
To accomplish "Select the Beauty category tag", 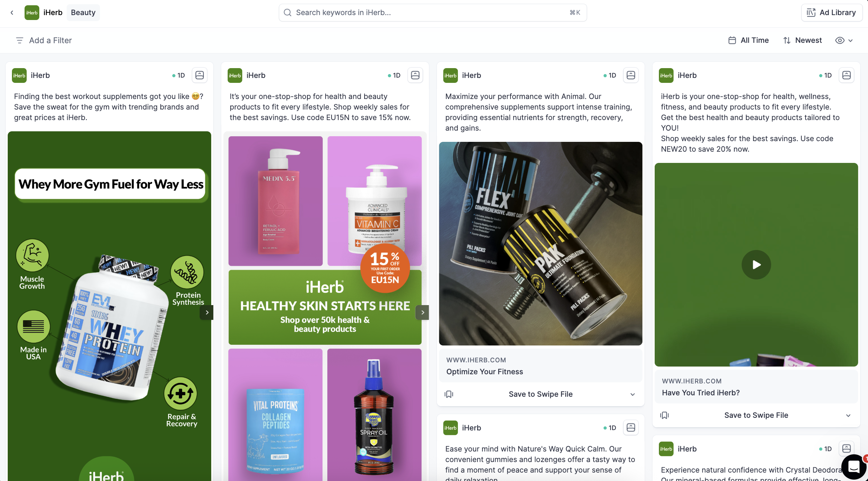I will (x=83, y=13).
